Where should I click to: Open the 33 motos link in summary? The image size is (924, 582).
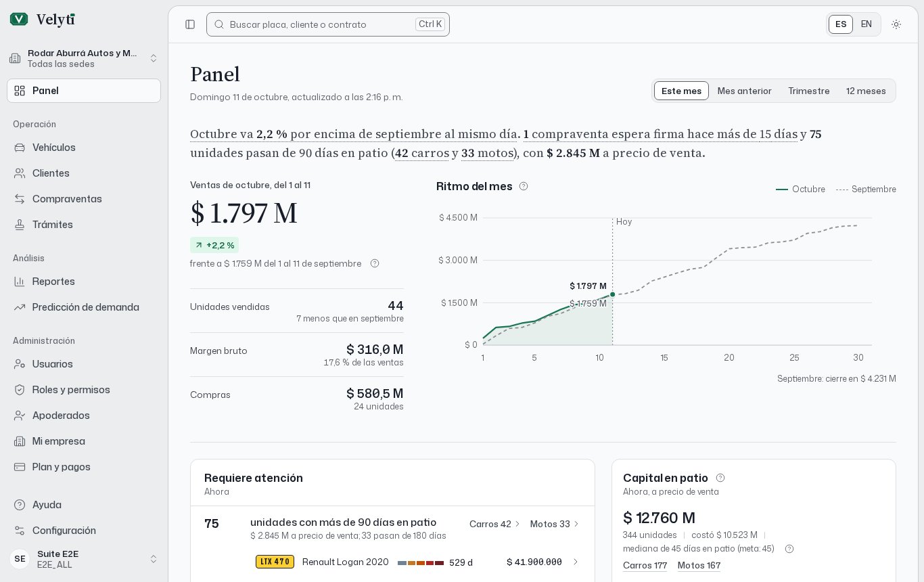pyautogui.click(x=487, y=153)
